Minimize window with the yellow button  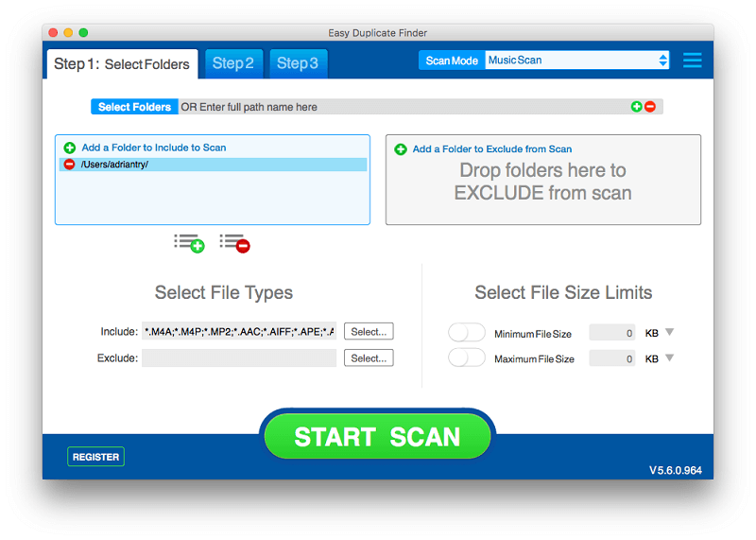point(68,32)
